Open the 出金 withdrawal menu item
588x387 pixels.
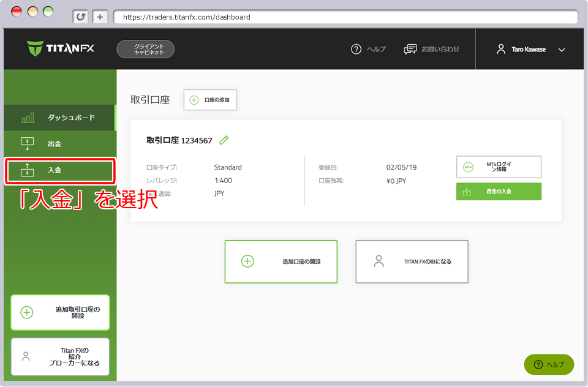55,144
